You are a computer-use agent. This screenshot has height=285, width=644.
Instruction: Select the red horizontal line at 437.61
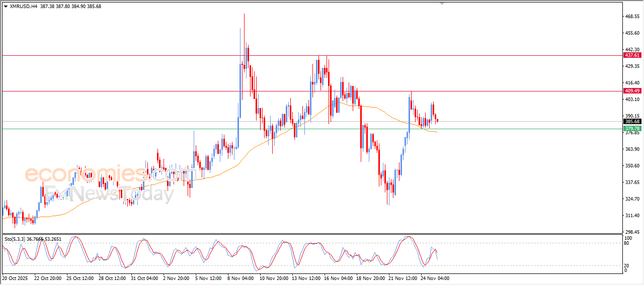[x=151, y=55]
